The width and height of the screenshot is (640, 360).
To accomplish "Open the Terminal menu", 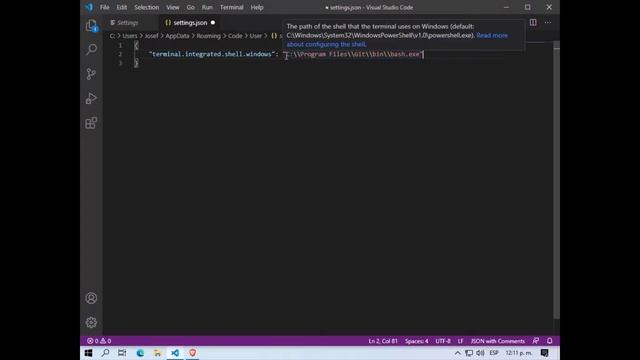I will point(231,7).
